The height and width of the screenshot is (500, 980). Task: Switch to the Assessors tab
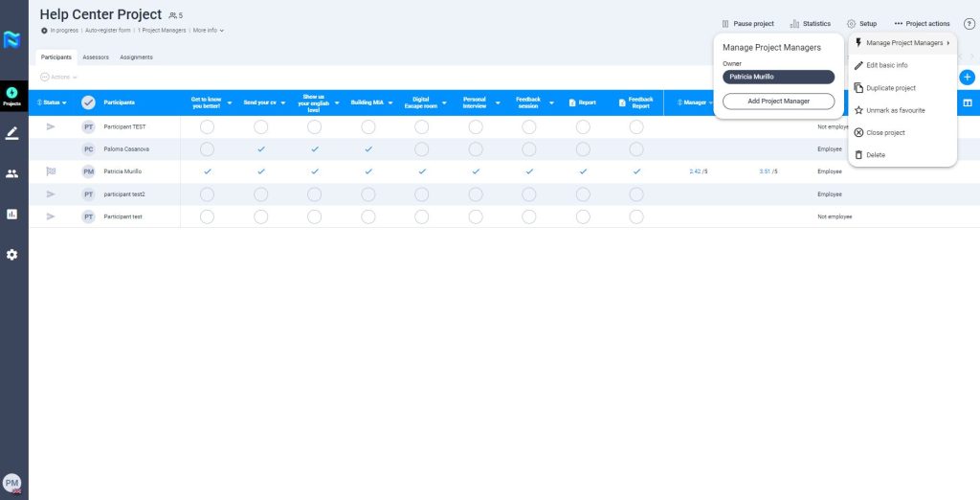click(96, 57)
